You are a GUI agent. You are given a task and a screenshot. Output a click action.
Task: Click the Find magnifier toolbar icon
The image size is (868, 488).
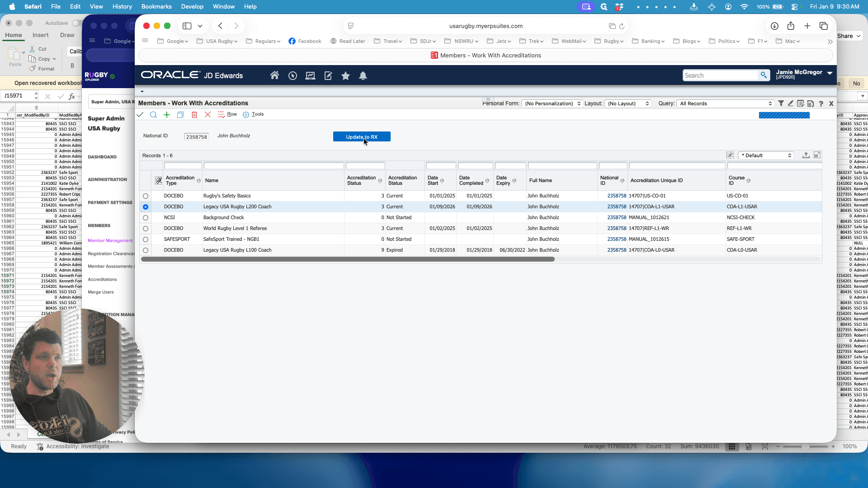pyautogui.click(x=153, y=115)
